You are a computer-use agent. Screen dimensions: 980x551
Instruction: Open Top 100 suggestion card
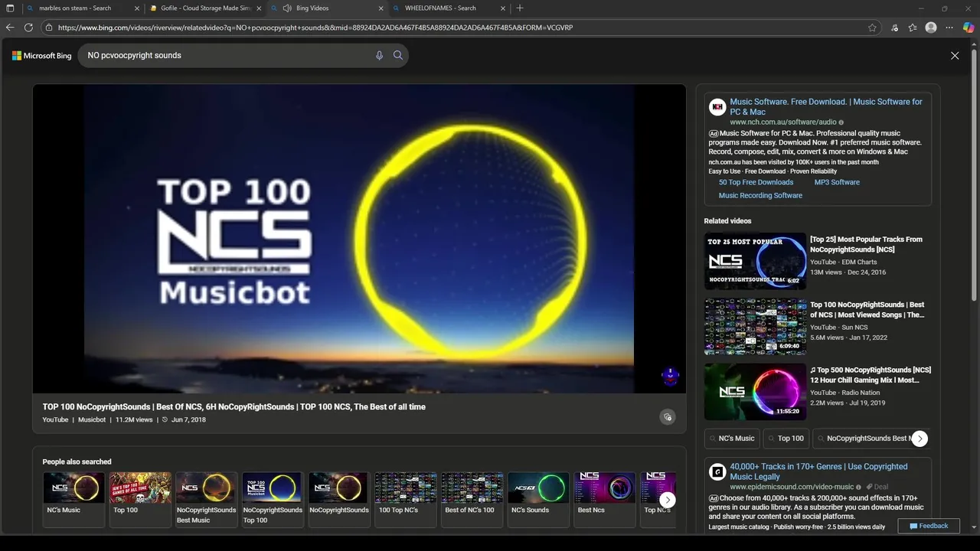(x=140, y=500)
